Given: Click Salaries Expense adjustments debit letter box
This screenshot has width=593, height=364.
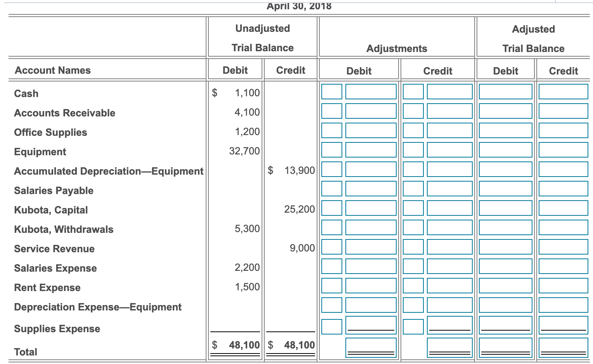Looking at the screenshot, I should click(332, 266).
